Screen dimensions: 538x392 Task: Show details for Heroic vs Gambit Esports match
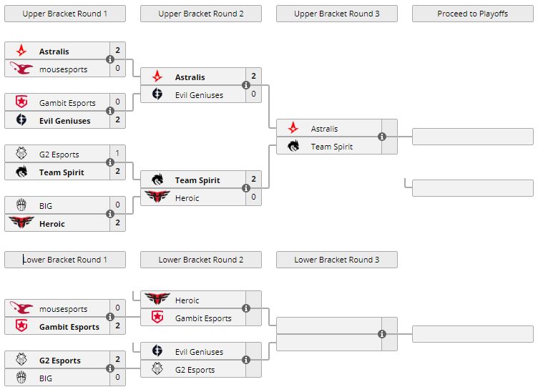click(x=246, y=308)
